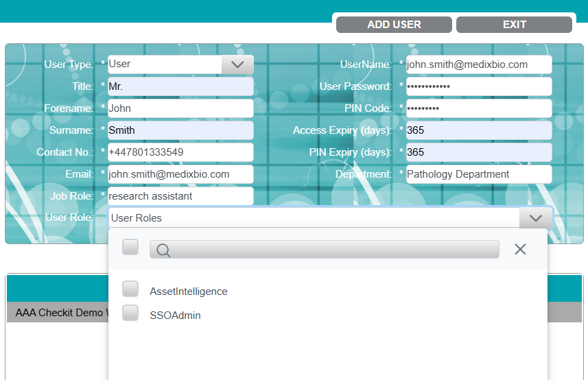Click the Department field
Viewport: 588px width, 380px height.
[x=478, y=174]
